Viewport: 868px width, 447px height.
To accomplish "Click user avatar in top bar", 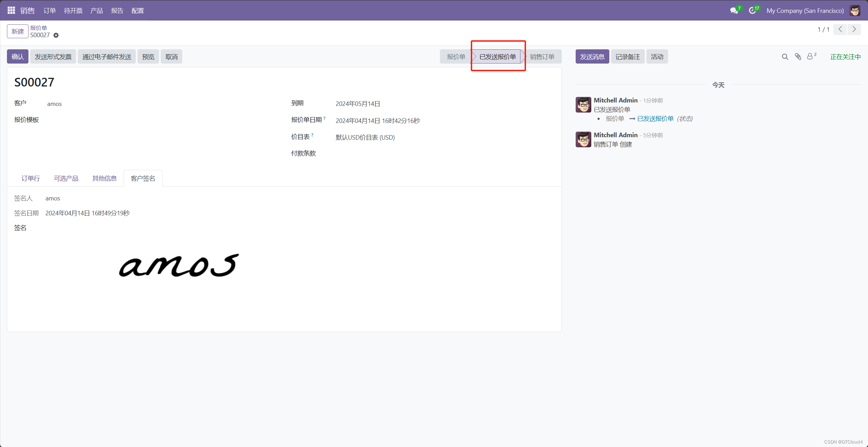I will click(855, 10).
